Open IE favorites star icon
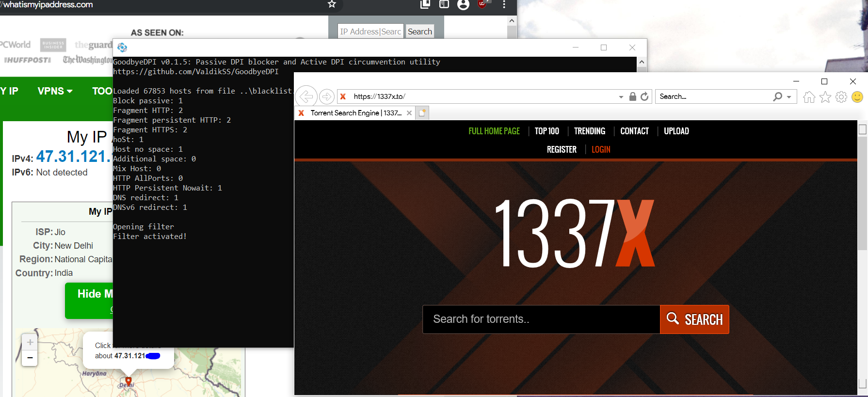868x397 pixels. [825, 97]
